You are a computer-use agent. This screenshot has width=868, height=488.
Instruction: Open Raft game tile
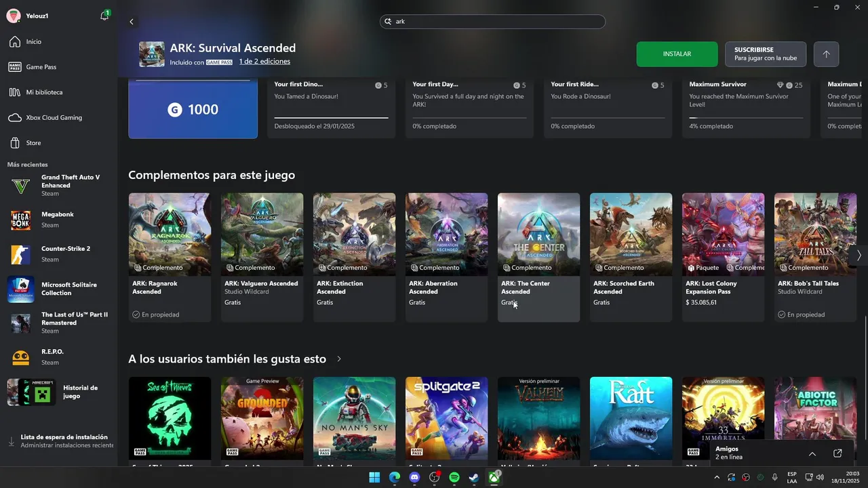[x=631, y=421]
